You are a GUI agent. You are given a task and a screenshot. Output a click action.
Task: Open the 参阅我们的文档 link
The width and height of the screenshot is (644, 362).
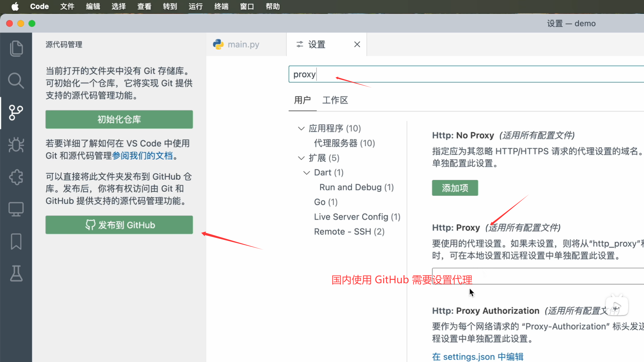[142, 156]
